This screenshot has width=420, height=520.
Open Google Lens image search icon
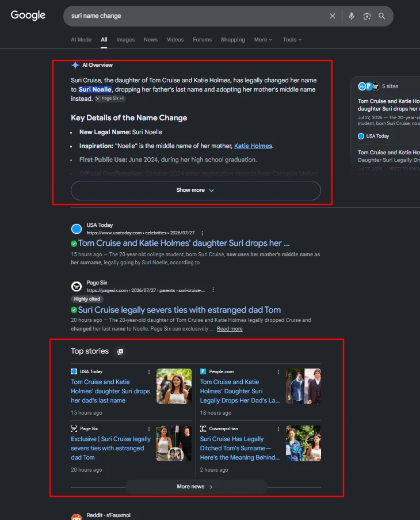pyautogui.click(x=366, y=16)
